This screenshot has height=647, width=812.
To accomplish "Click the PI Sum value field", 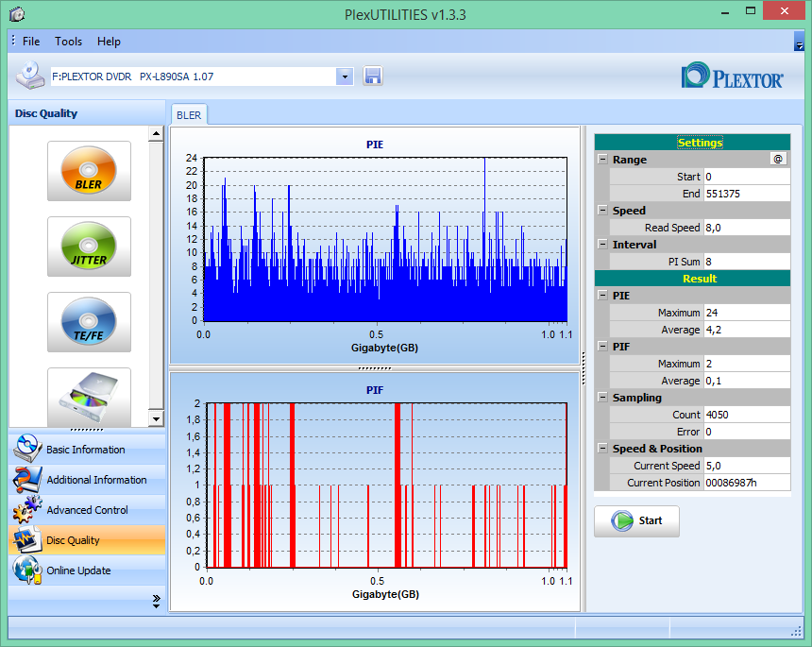I will (747, 262).
